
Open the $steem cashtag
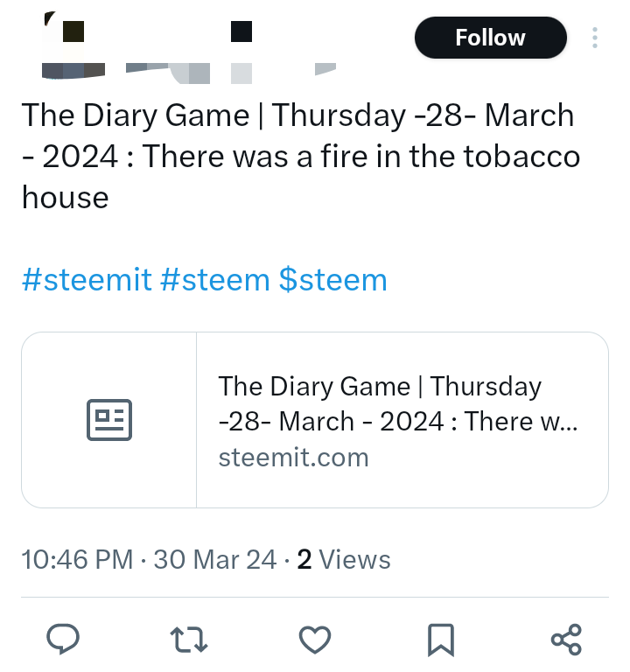[332, 280]
